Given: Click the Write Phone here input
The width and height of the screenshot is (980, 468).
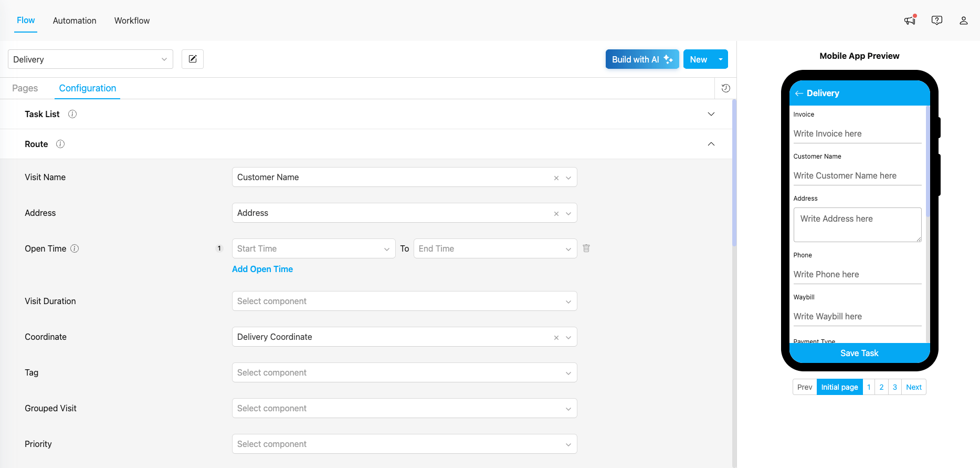Looking at the screenshot, I should 857,274.
